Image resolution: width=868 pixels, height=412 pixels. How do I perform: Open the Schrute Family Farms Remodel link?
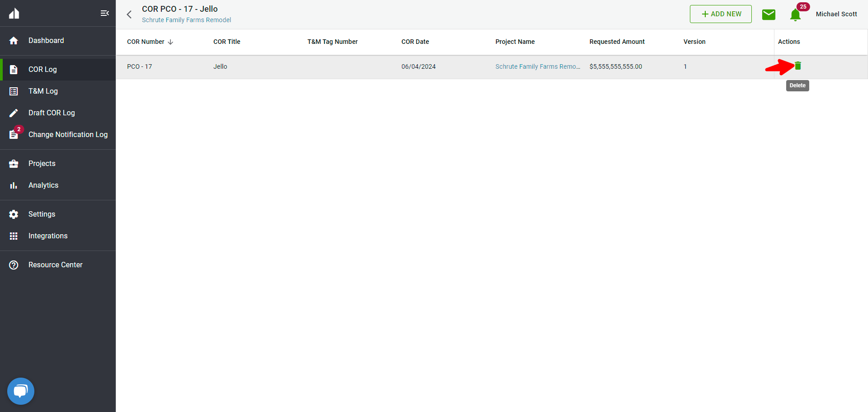click(x=538, y=66)
